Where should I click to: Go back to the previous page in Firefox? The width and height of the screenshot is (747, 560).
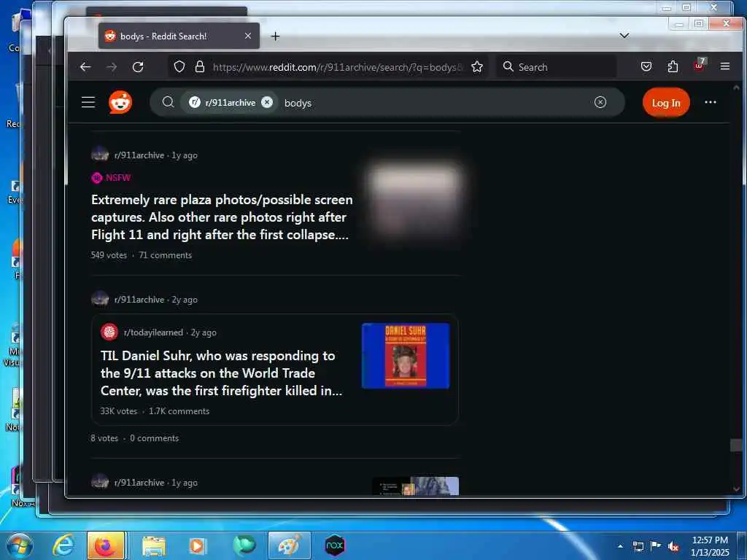pyautogui.click(x=85, y=67)
